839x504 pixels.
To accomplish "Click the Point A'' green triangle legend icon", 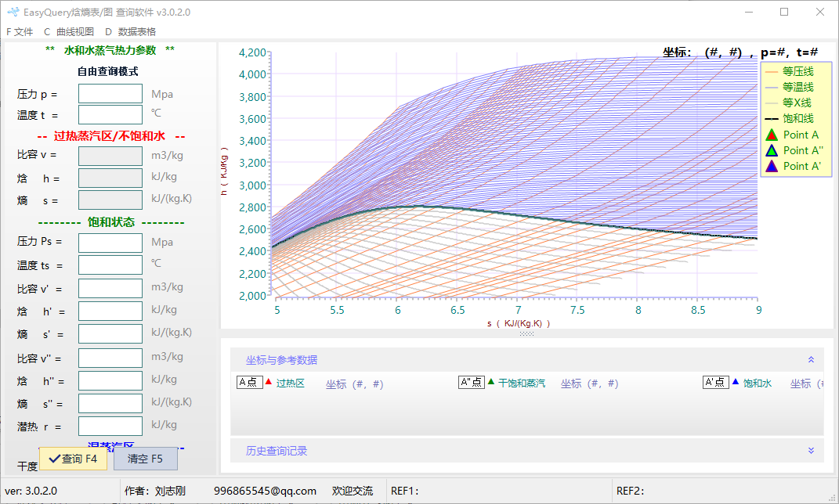I will tap(772, 151).
